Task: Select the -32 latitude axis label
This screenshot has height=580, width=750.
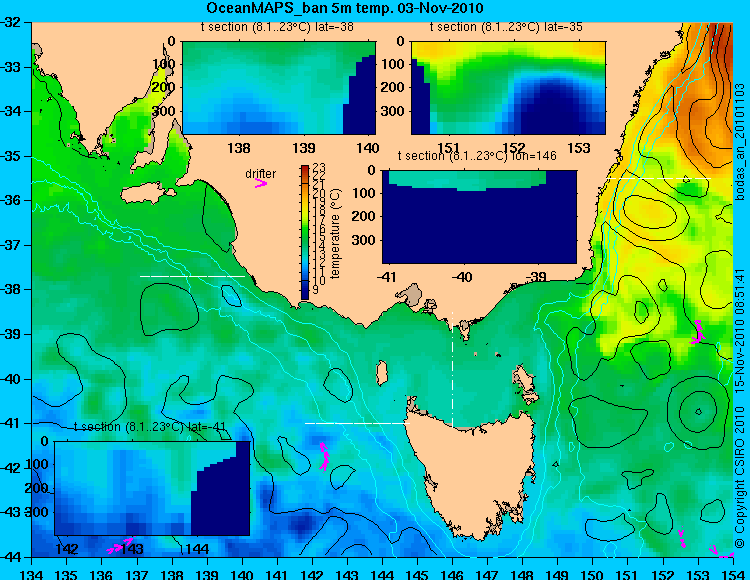Action: pos(10,22)
